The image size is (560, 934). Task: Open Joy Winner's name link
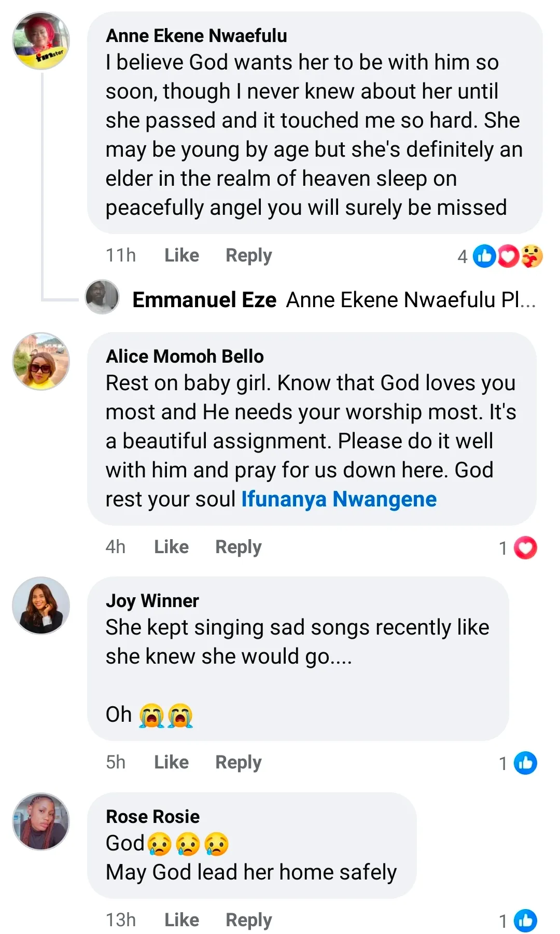point(152,601)
